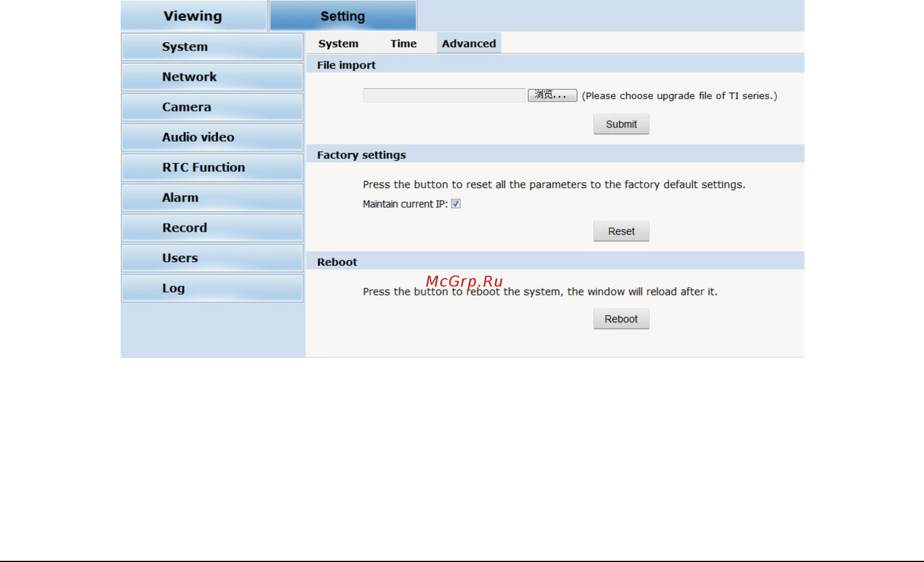
Task: Go to Audio video settings
Action: [x=212, y=137]
